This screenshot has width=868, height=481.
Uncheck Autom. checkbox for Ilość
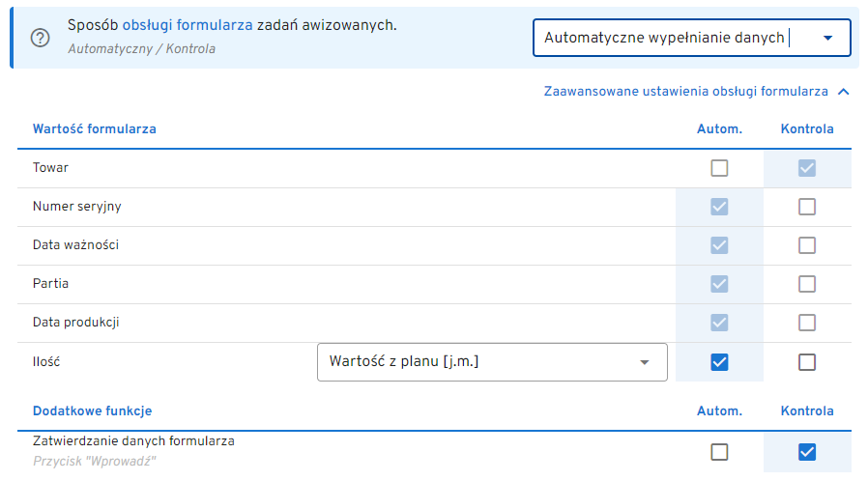click(719, 362)
